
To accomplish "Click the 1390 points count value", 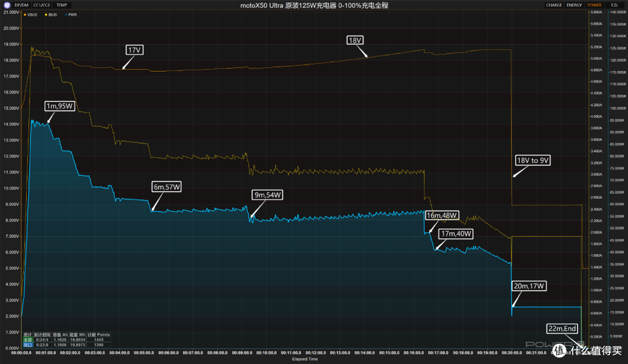I will pos(98,345).
